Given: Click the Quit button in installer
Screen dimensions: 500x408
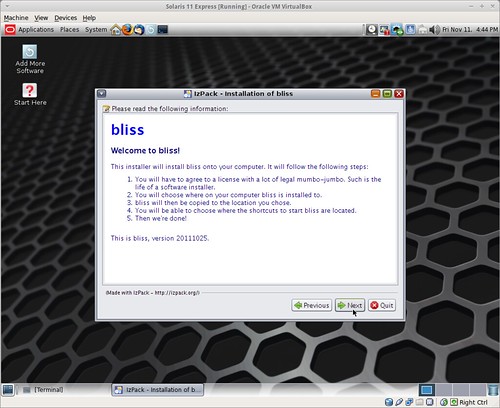Looking at the screenshot, I should tap(382, 305).
